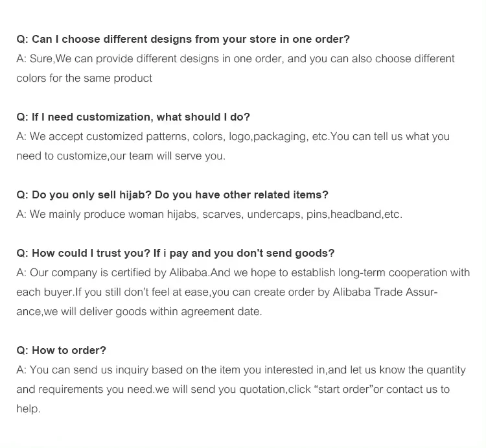Click the question about needing customization
The height and width of the screenshot is (448, 486).
(133, 117)
